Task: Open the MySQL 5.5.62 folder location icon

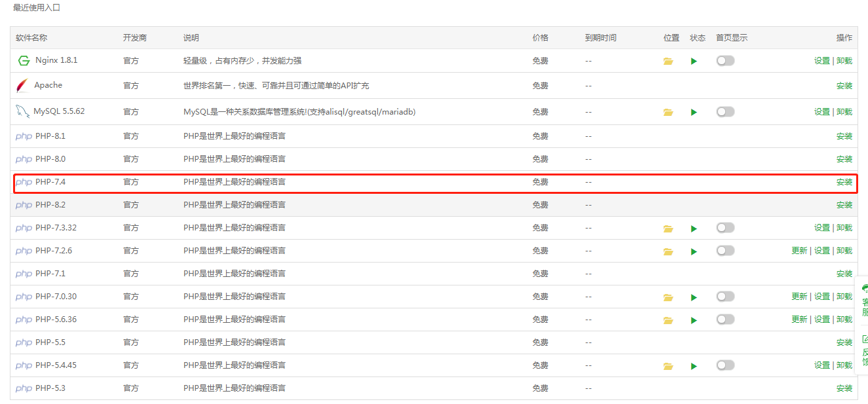Action: pos(668,113)
